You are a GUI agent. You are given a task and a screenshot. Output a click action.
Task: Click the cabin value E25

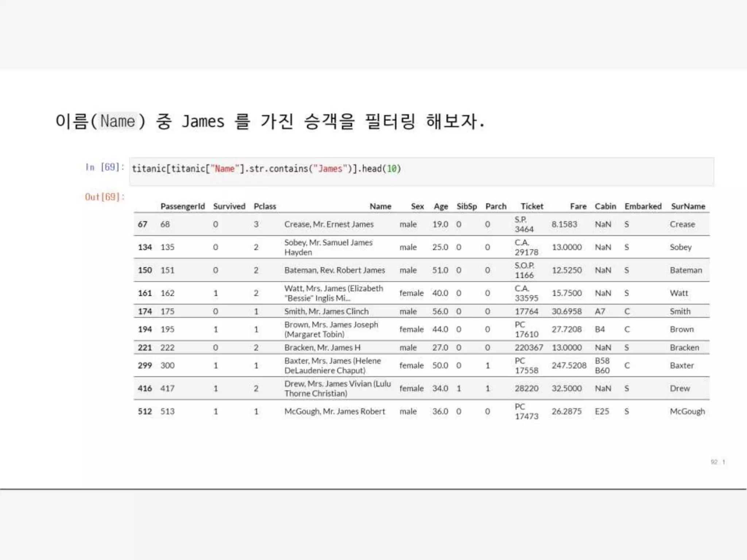pos(602,411)
